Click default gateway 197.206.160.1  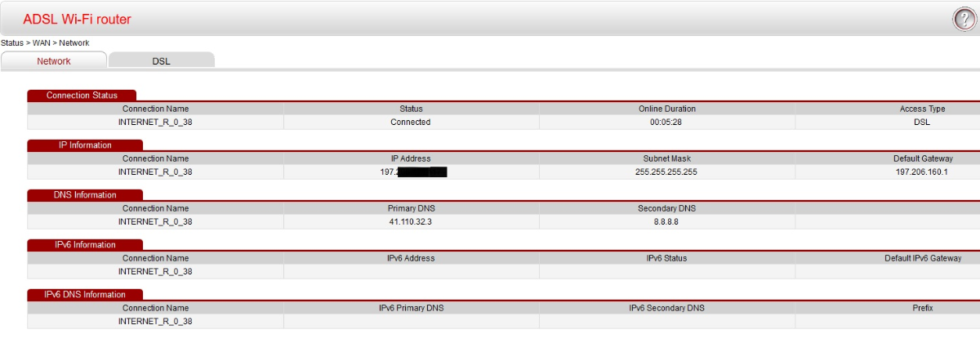pos(923,172)
